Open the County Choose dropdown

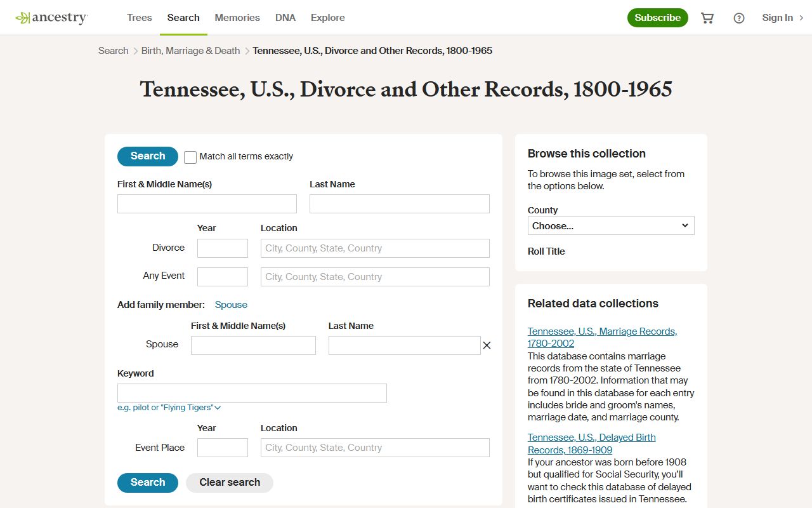611,225
